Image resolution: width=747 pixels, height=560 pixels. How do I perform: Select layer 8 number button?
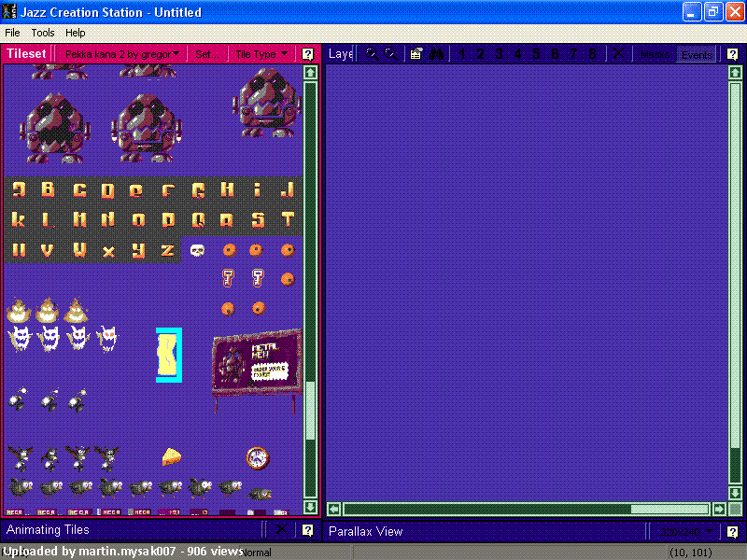click(592, 54)
